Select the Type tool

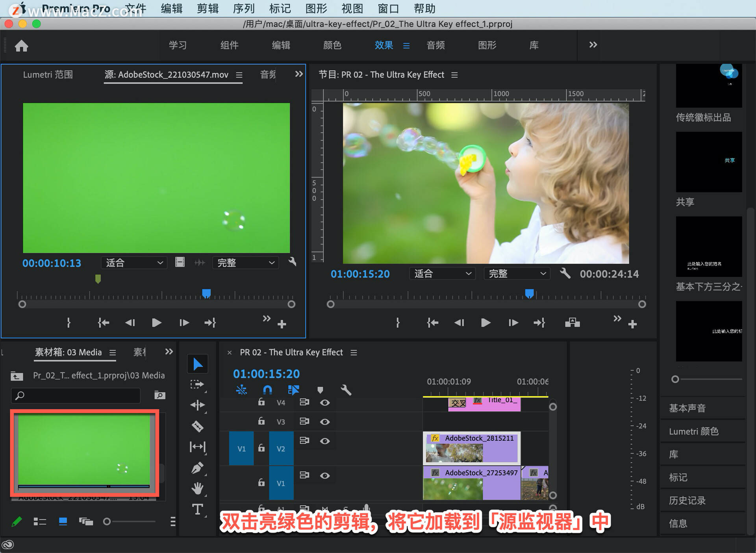point(197,509)
